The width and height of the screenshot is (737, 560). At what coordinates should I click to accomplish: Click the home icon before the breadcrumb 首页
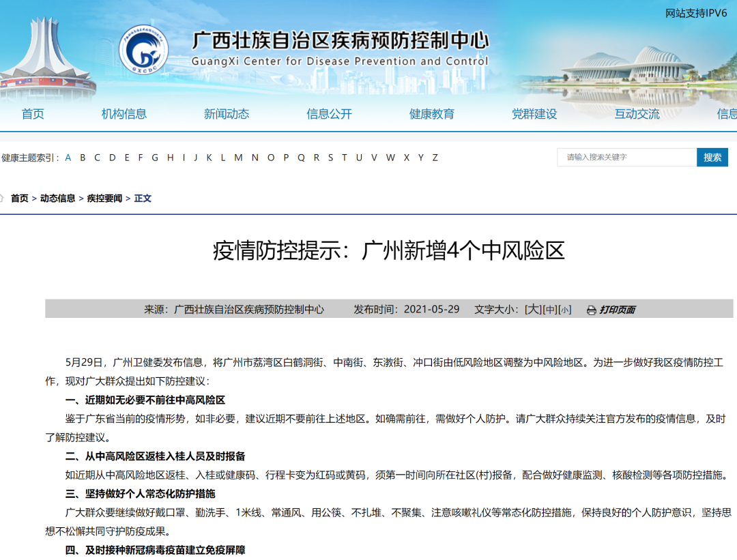(x=1, y=198)
